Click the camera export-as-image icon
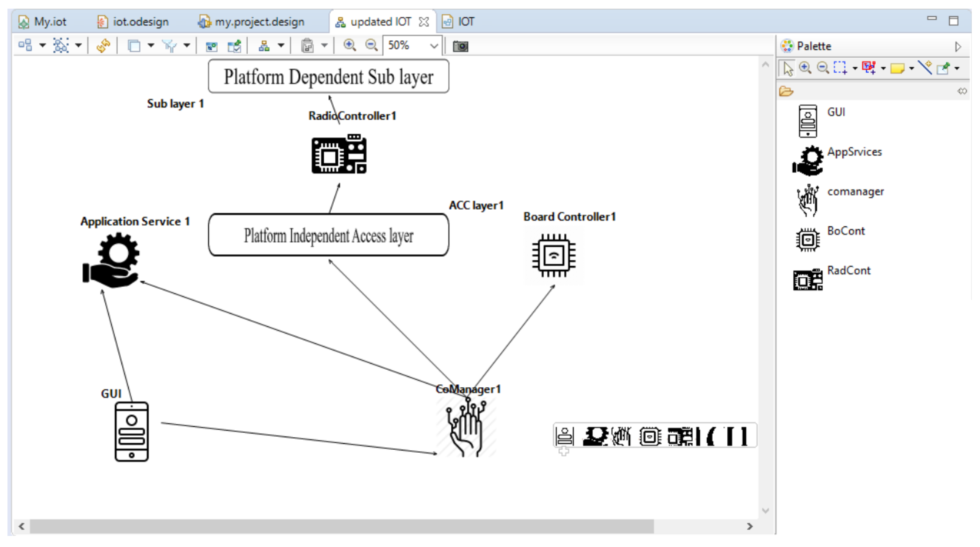The image size is (980, 547). point(460,46)
